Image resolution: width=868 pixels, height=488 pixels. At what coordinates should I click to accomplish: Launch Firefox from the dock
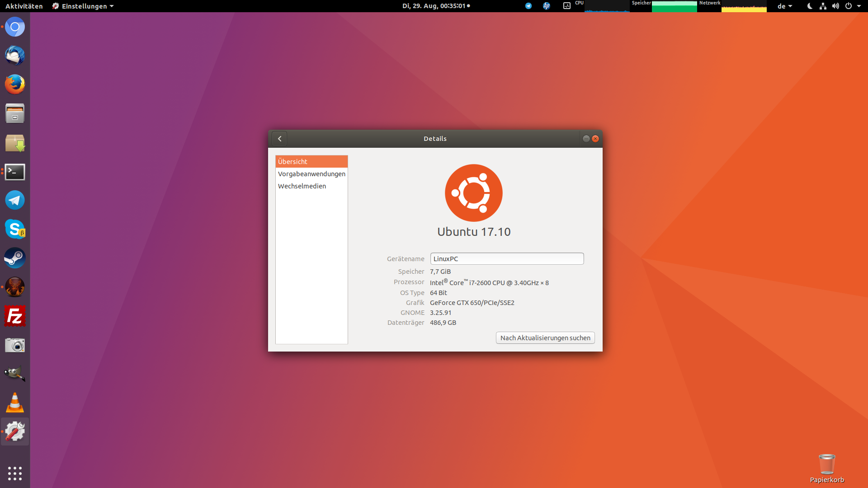15,84
